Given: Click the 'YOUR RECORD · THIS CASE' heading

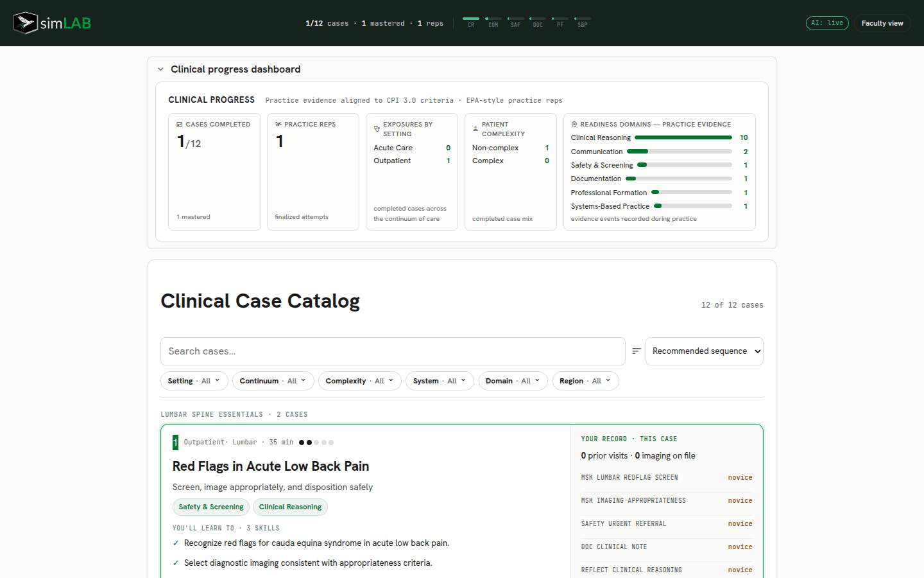Looking at the screenshot, I should coord(629,439).
